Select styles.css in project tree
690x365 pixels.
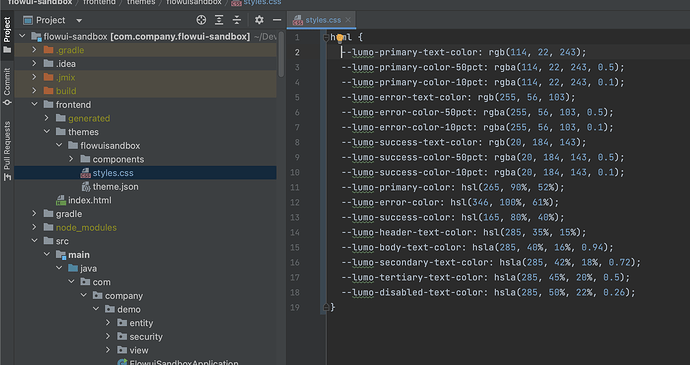point(146,173)
